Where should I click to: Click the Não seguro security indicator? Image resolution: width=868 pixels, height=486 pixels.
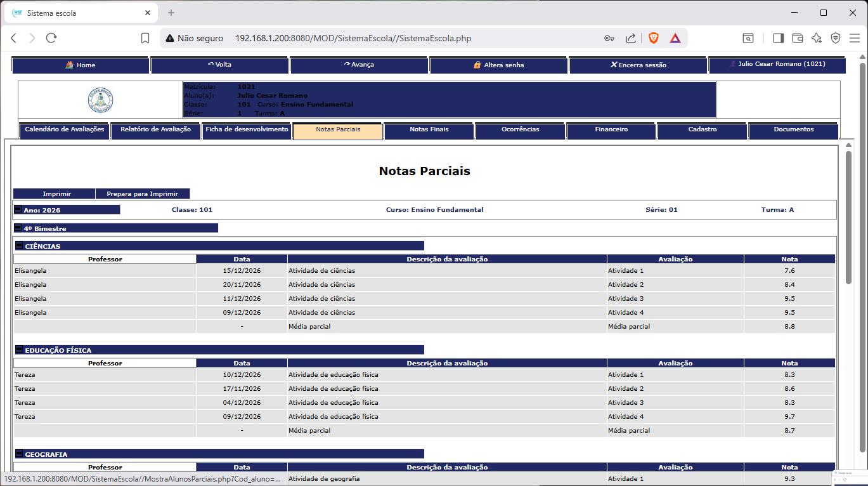(195, 38)
